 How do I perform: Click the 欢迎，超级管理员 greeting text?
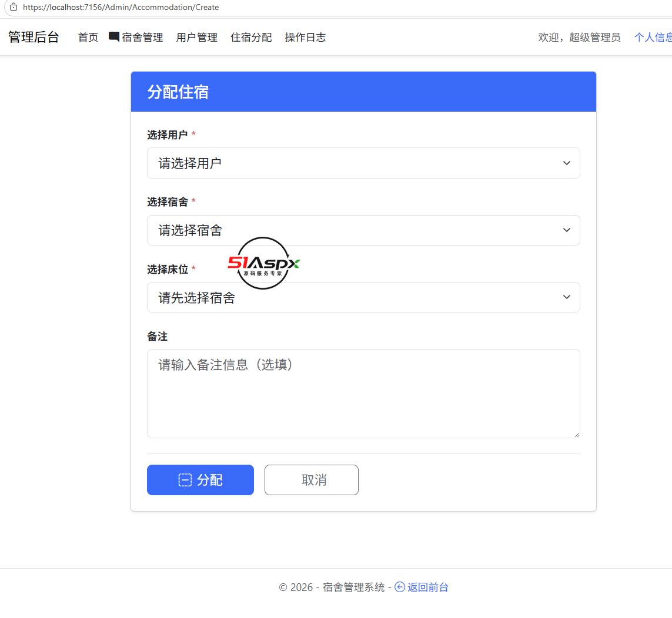(x=579, y=37)
